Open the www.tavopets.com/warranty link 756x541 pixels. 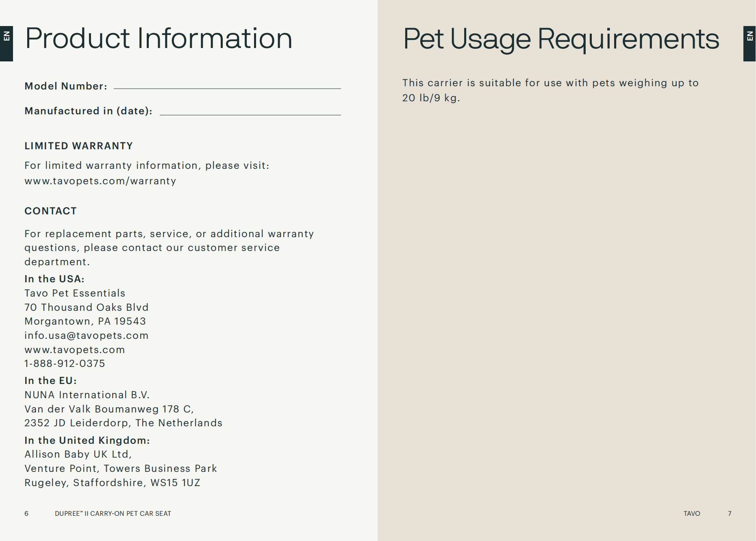100,181
